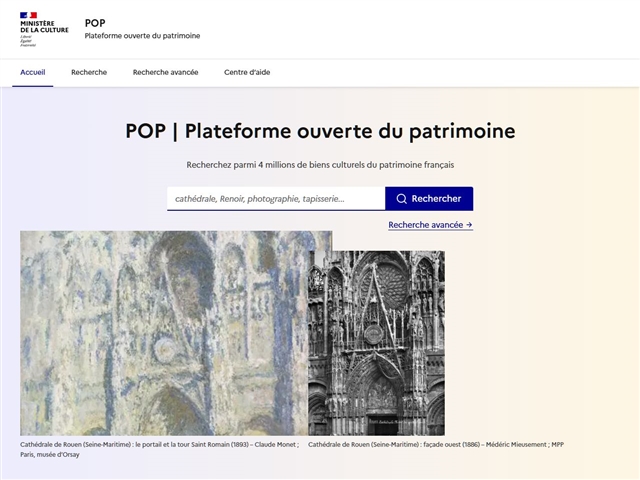Open the Mieusement façade ouest photograph
This screenshot has width=640, height=480.
376,343
